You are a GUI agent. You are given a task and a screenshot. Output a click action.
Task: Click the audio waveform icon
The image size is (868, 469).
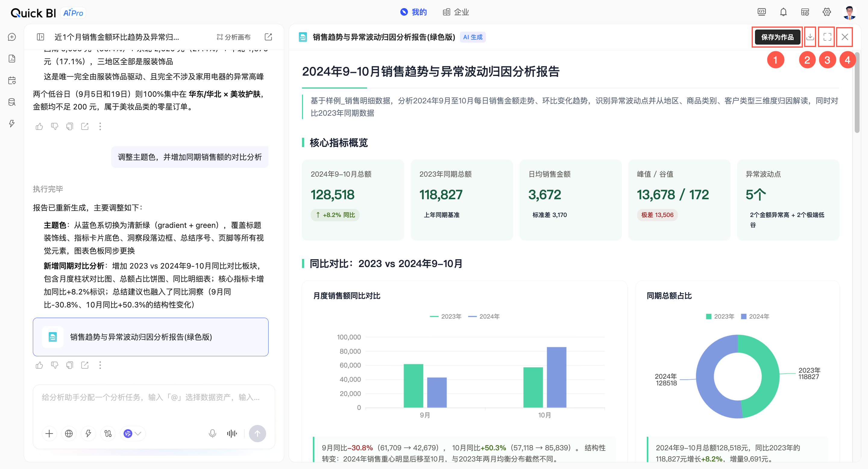(x=232, y=434)
